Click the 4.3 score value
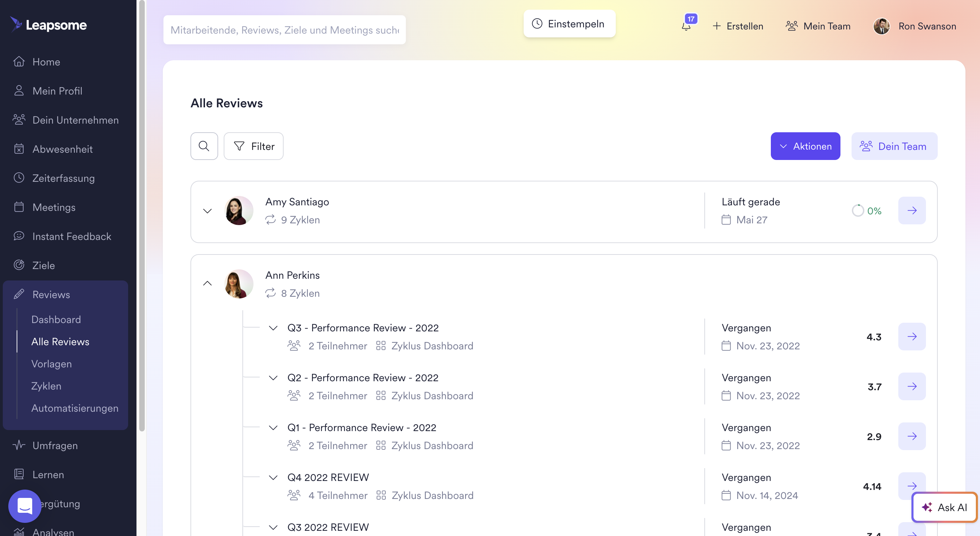Screen dimensions: 980x536 click(874, 337)
